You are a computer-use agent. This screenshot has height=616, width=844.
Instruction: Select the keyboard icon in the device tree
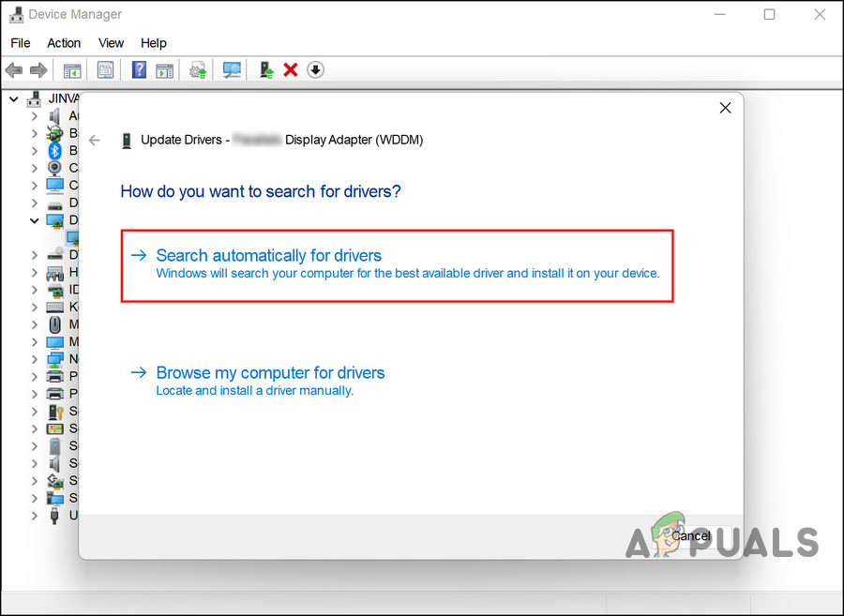[x=55, y=308]
